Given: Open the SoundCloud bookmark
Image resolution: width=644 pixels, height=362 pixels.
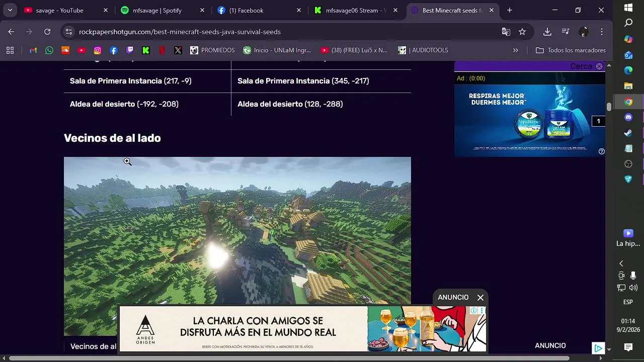Looking at the screenshot, I should click(x=65, y=50).
